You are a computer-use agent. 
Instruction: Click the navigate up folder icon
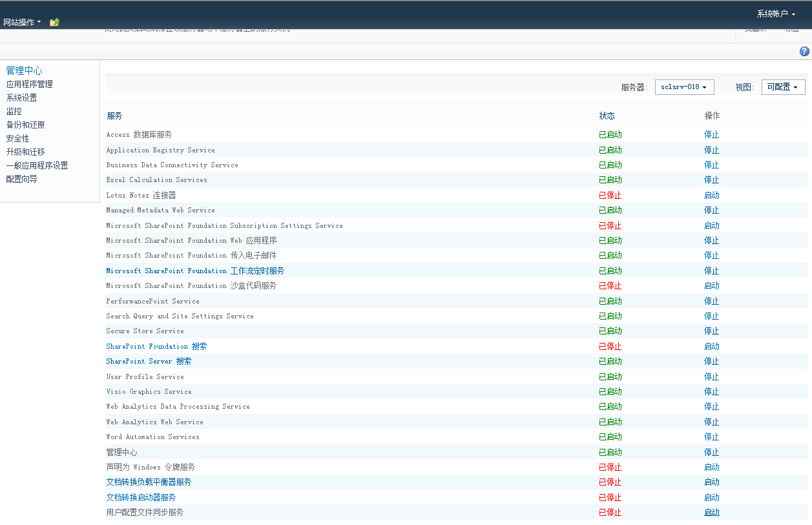tap(54, 22)
